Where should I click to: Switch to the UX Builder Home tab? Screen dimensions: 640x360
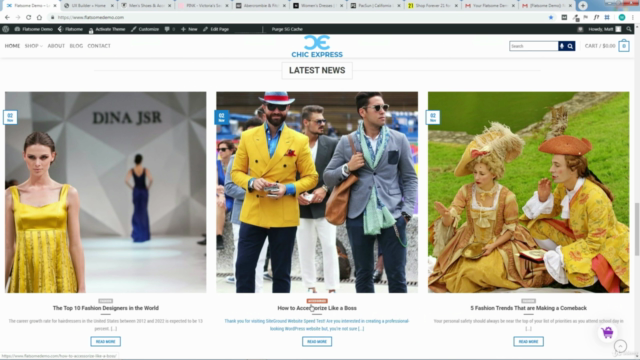(88, 6)
